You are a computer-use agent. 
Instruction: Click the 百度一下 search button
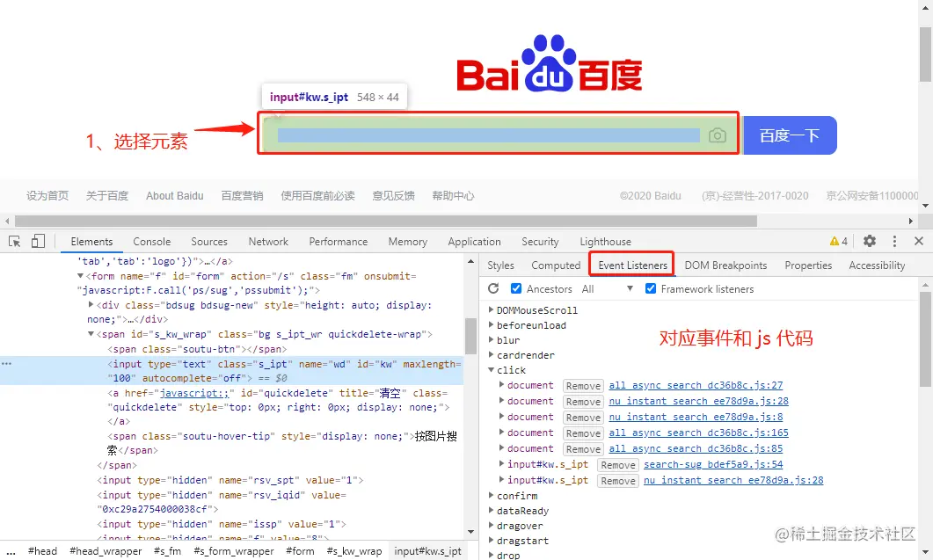790,135
